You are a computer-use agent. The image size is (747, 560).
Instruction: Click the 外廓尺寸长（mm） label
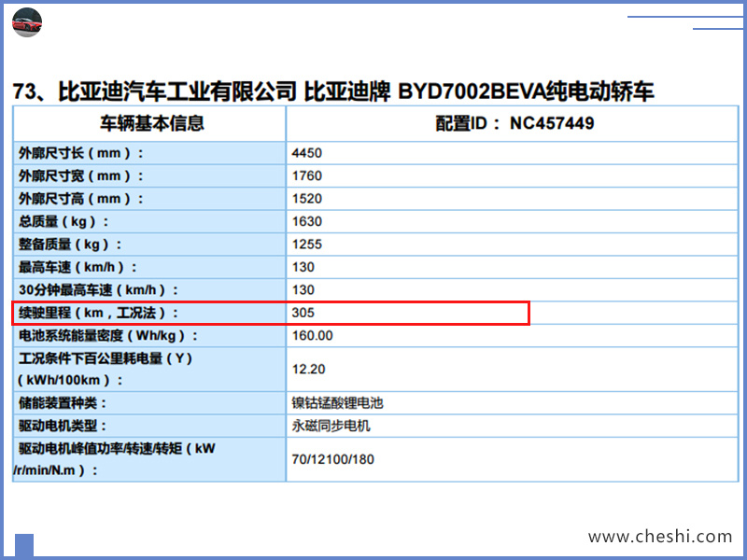[x=80, y=153]
